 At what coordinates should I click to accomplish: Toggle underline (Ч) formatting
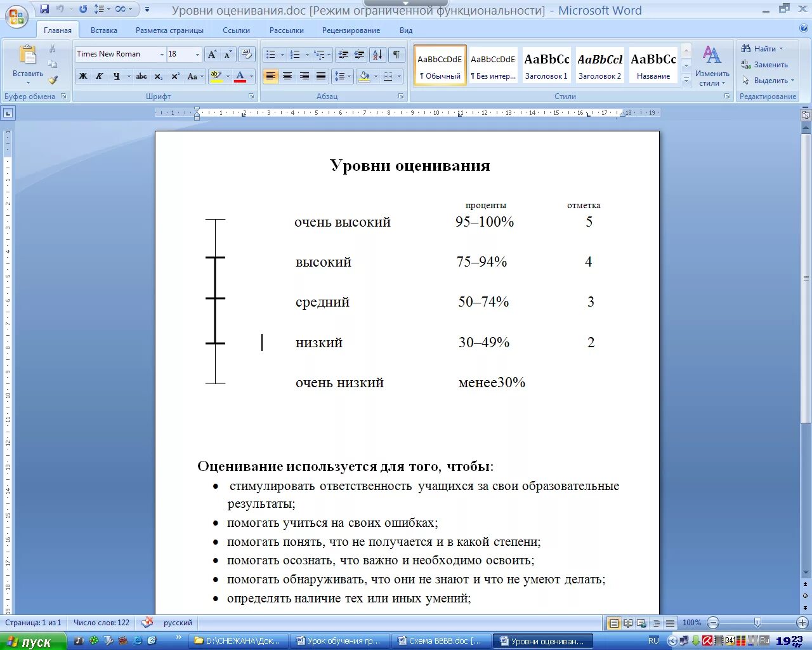pos(116,76)
